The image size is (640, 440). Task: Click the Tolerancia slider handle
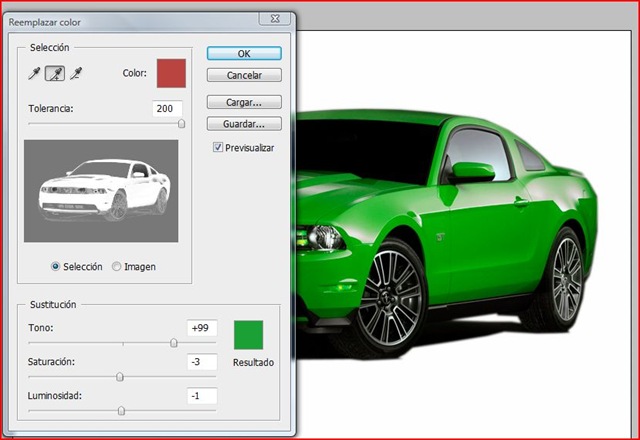181,124
